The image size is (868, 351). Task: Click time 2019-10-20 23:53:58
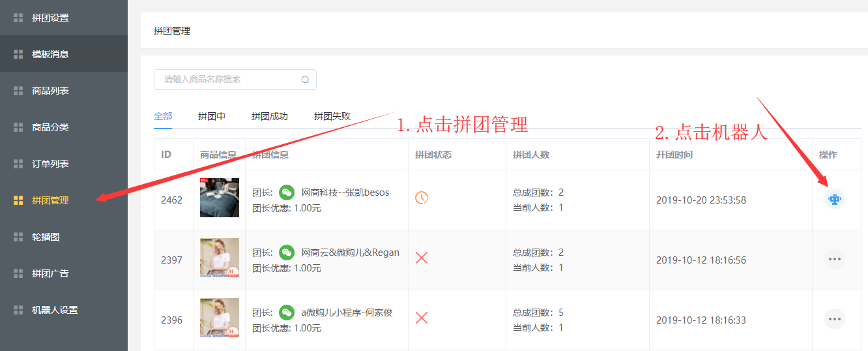(701, 200)
